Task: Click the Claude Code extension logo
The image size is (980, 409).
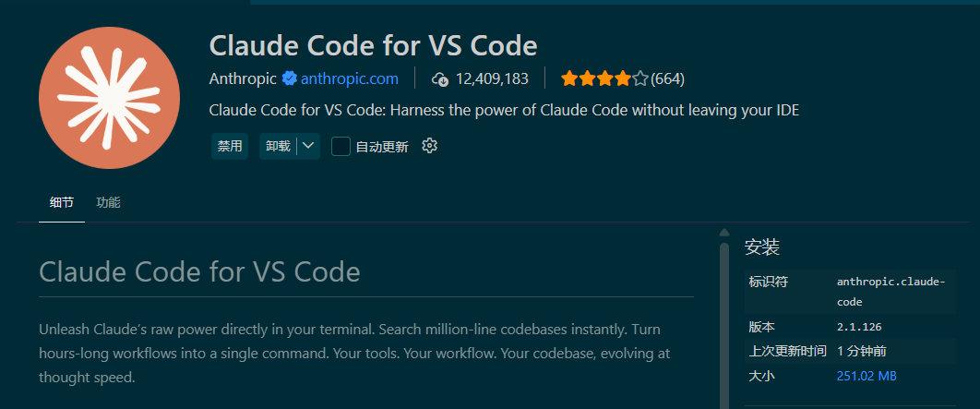Action: click(110, 98)
